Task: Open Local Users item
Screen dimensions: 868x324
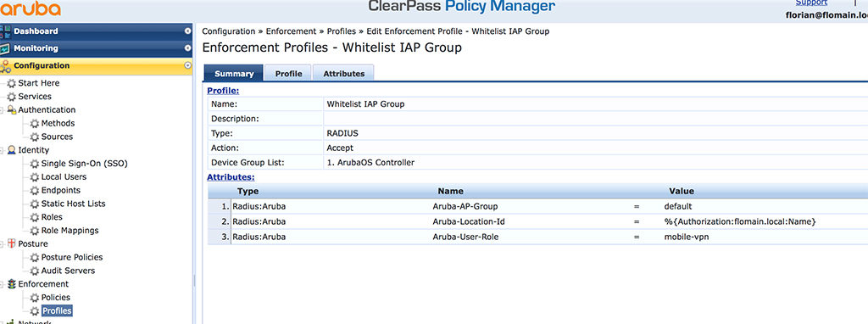Action: point(64,177)
